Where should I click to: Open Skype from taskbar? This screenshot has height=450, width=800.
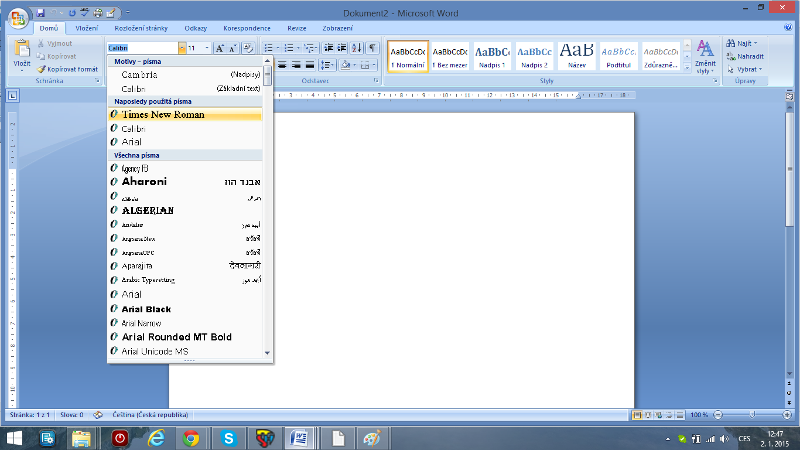coord(228,438)
